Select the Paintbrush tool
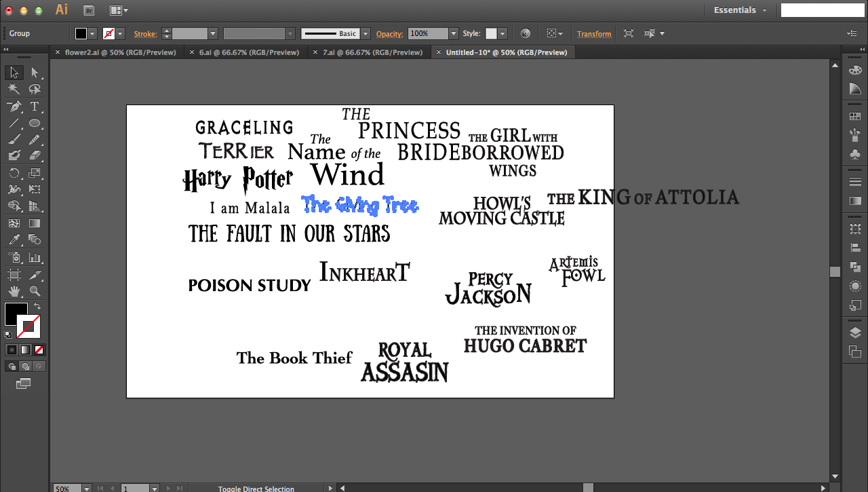868x492 pixels. point(14,139)
